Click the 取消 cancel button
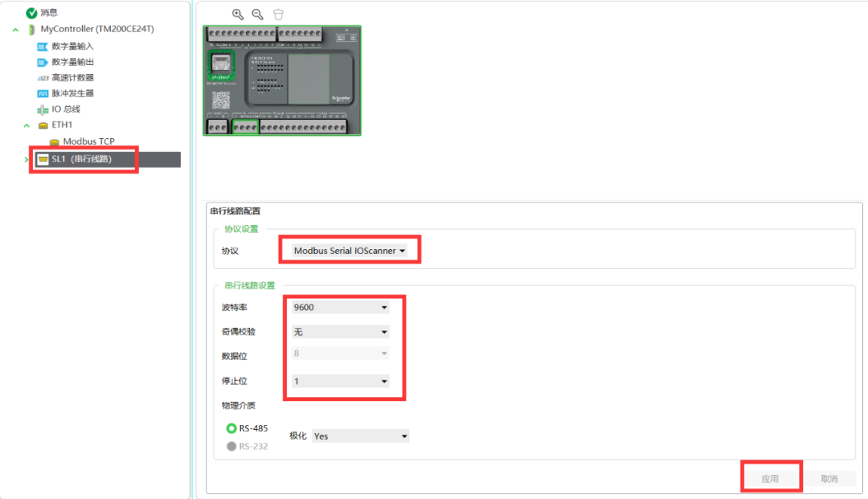 point(829,479)
